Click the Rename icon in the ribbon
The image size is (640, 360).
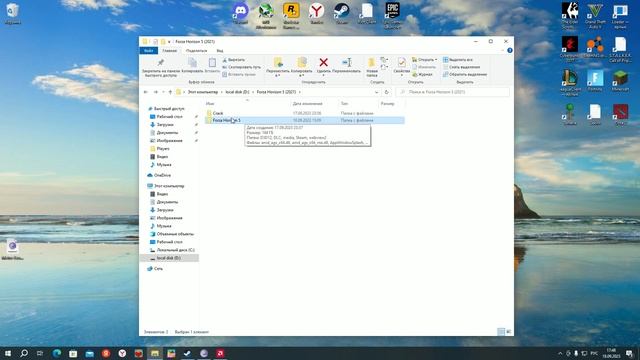point(347,62)
